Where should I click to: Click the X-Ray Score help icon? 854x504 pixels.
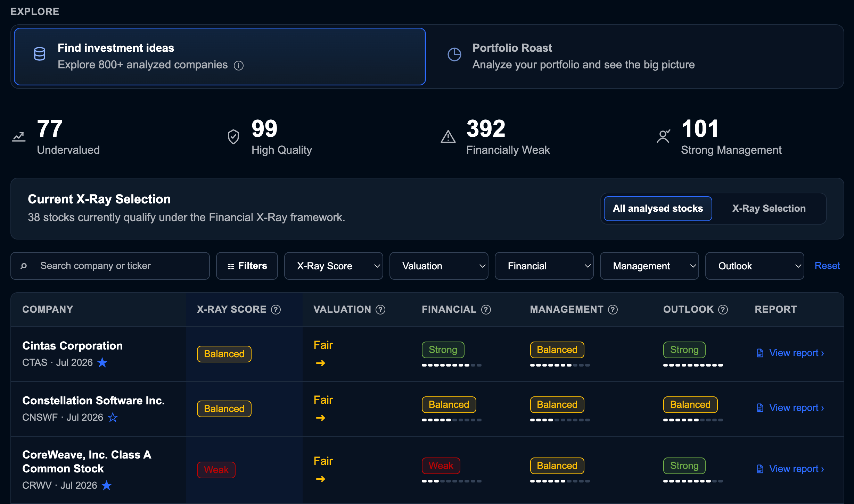click(x=276, y=309)
